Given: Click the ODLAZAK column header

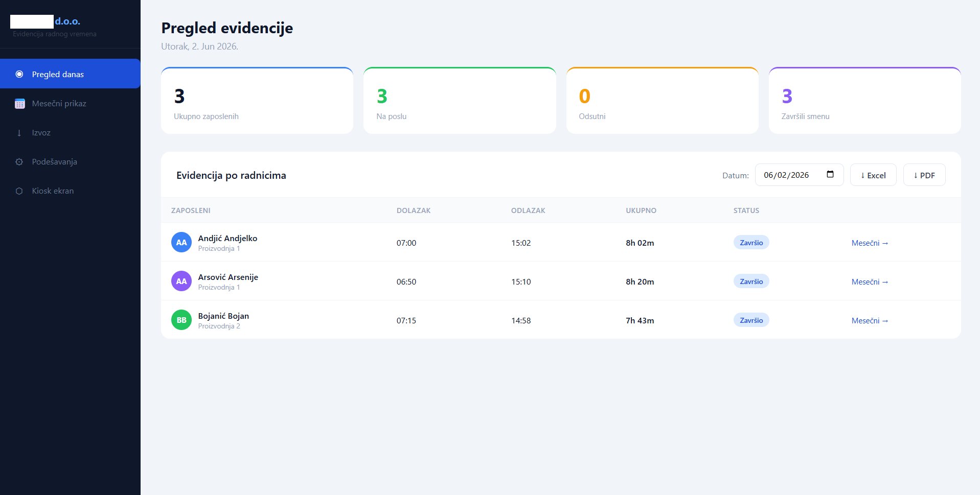Looking at the screenshot, I should tap(528, 210).
